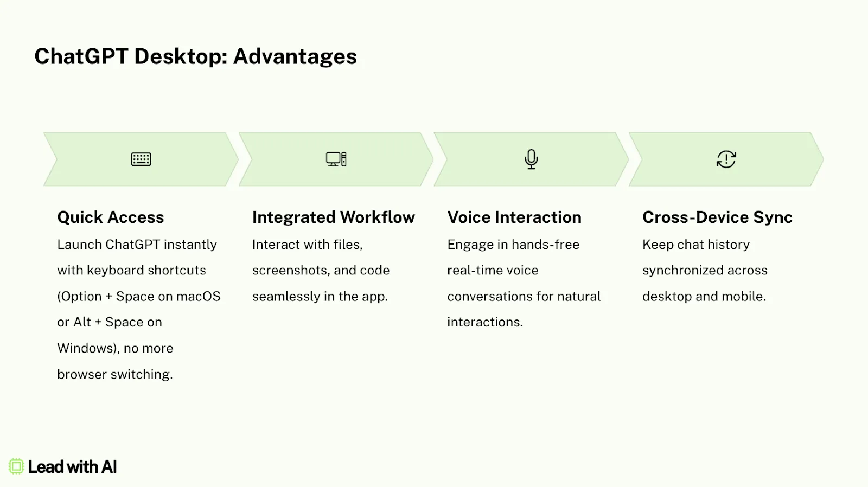868x487 pixels.
Task: Click the keyboard icon above Quick Access
Action: point(141,159)
